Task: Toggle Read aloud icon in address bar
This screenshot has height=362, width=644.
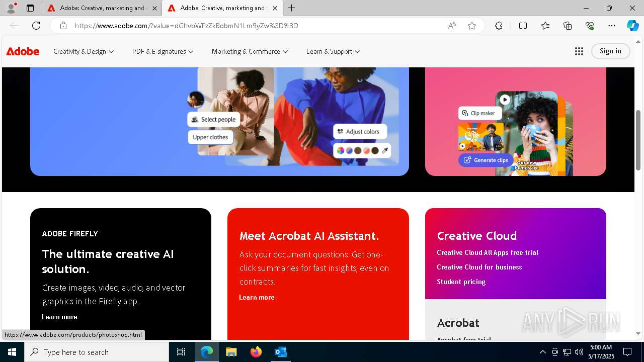Action: tap(452, 26)
